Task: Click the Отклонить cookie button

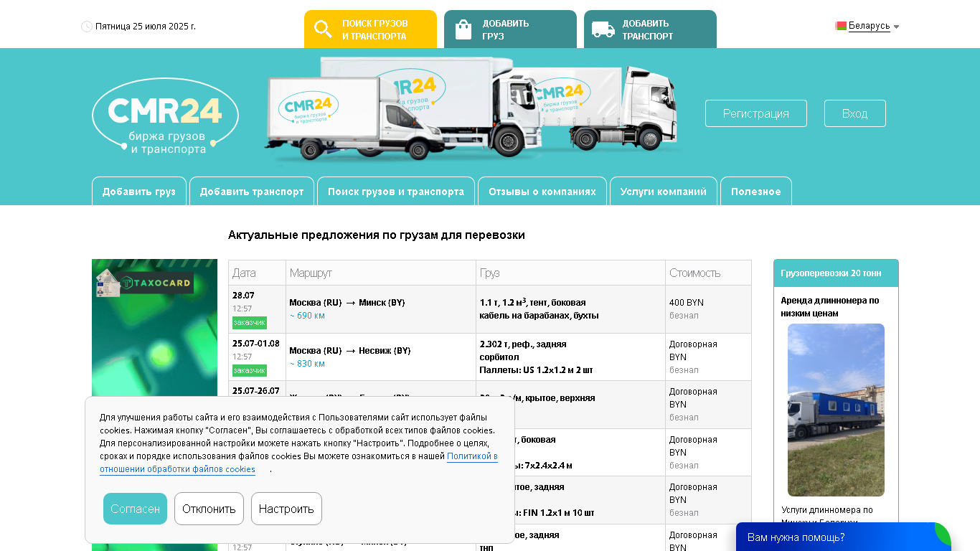Action: pyautogui.click(x=209, y=509)
